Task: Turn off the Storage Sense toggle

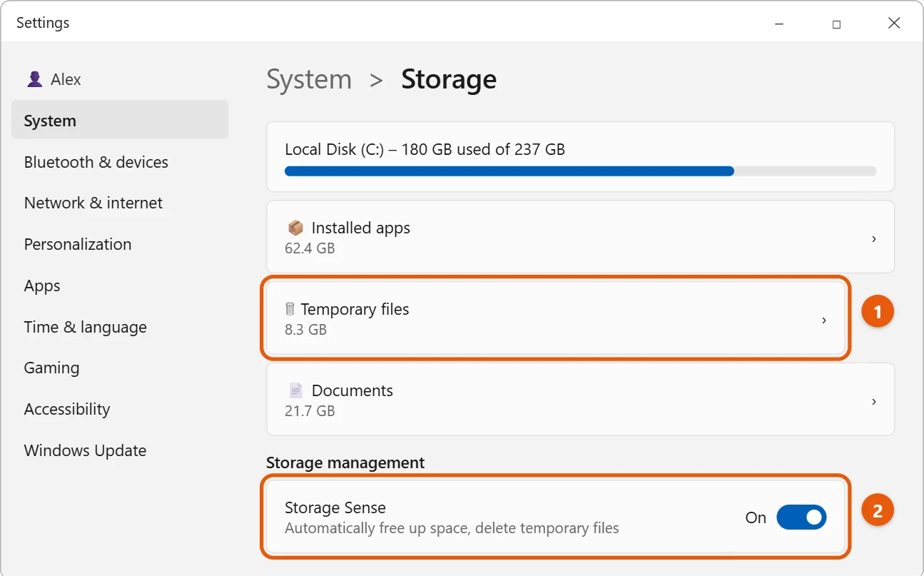Action: click(x=801, y=517)
